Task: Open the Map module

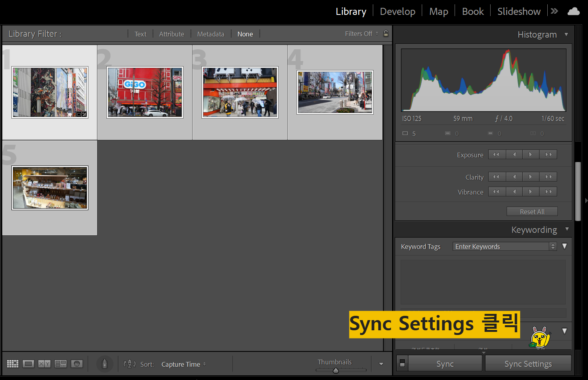Action: (439, 11)
